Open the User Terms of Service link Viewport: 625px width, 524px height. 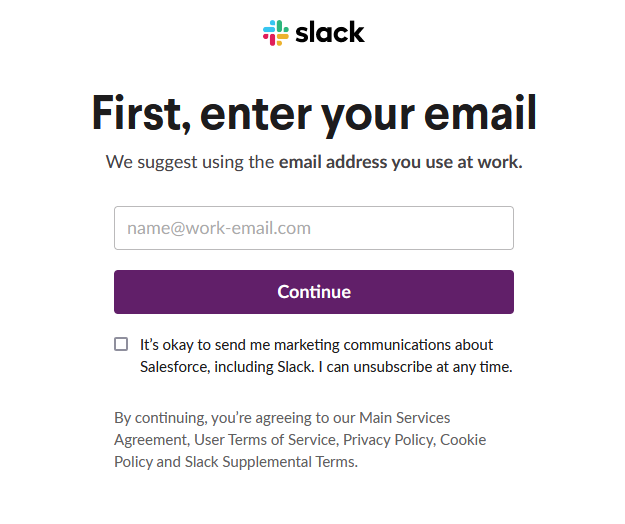(x=265, y=440)
